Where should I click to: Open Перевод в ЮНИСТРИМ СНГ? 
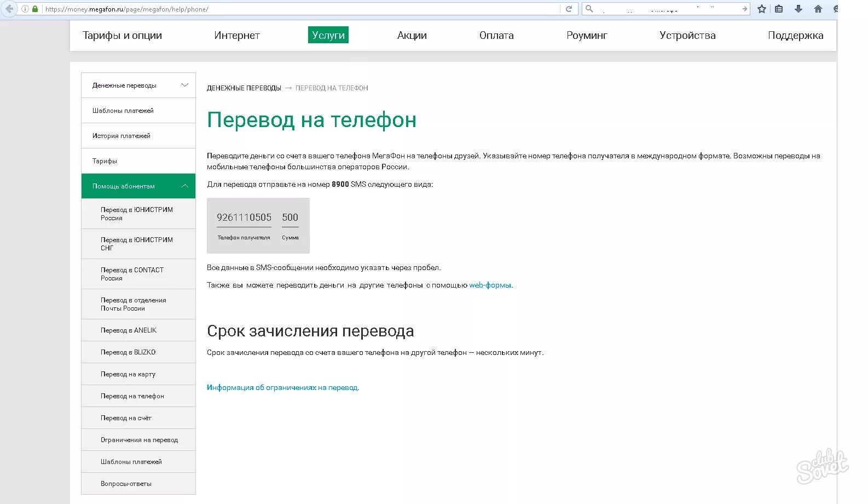[x=138, y=244]
